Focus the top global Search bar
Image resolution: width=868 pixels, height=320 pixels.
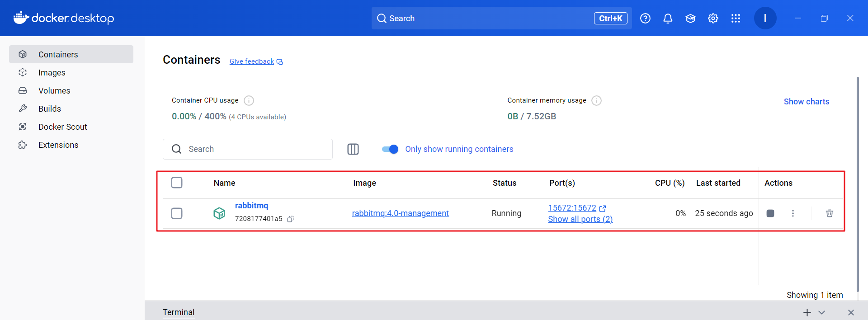point(501,18)
